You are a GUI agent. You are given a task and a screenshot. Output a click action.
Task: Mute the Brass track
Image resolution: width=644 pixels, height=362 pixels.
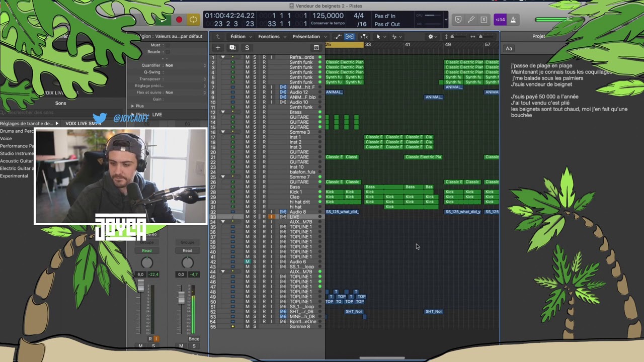[x=247, y=112]
